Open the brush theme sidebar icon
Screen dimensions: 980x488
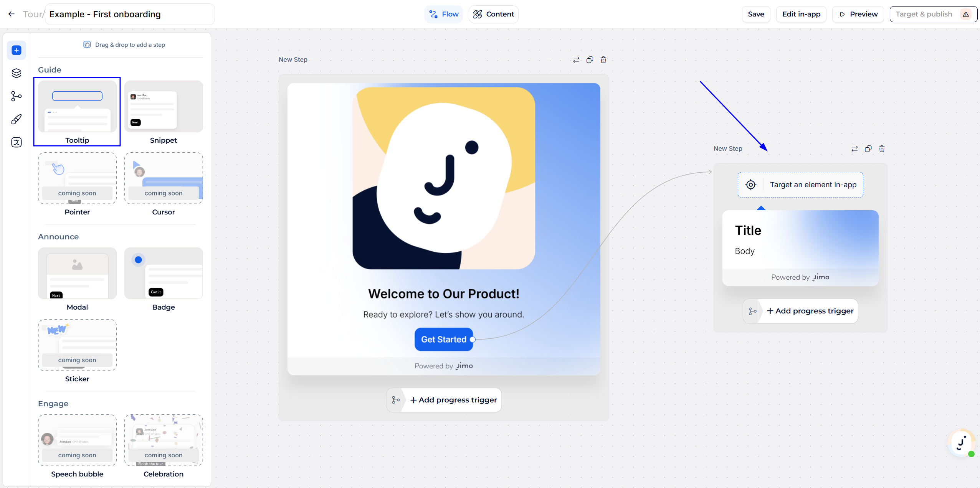coord(16,119)
